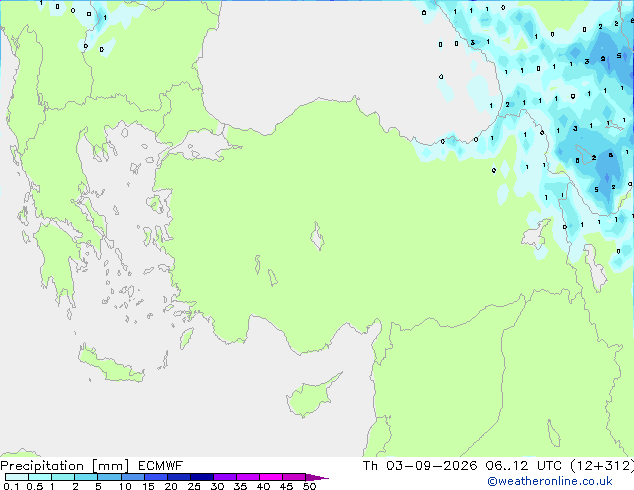Click the legend value "10"
Screen dimensions: 634x490
pyautogui.click(x=125, y=486)
